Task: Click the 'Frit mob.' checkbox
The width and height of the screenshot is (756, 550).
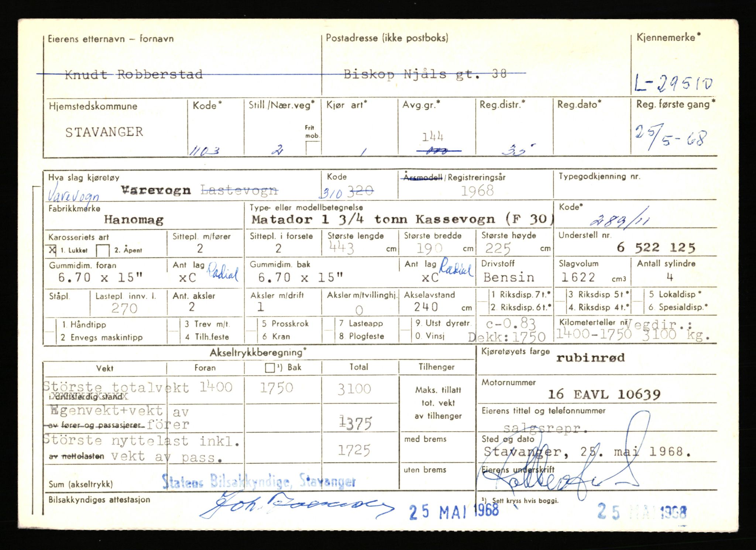Action: 313,148
